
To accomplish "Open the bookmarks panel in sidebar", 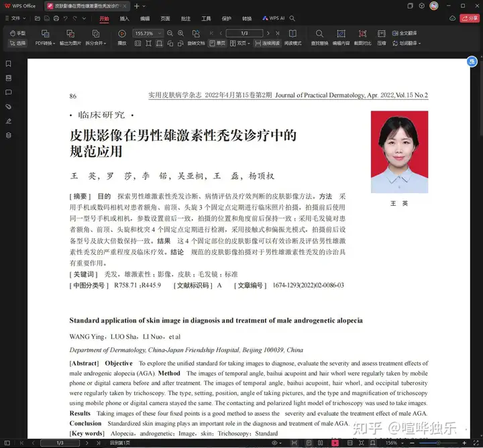I will (9, 64).
